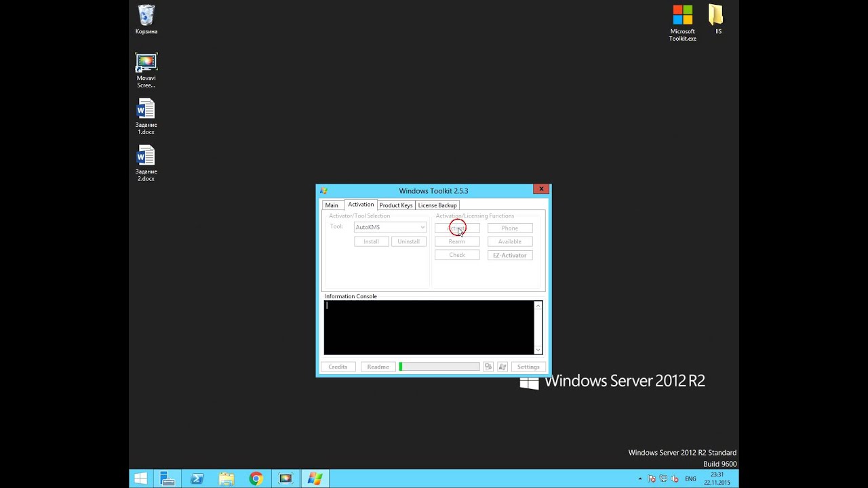The image size is (868, 488).
Task: Open File Explorer from the taskbar
Action: 226,479
